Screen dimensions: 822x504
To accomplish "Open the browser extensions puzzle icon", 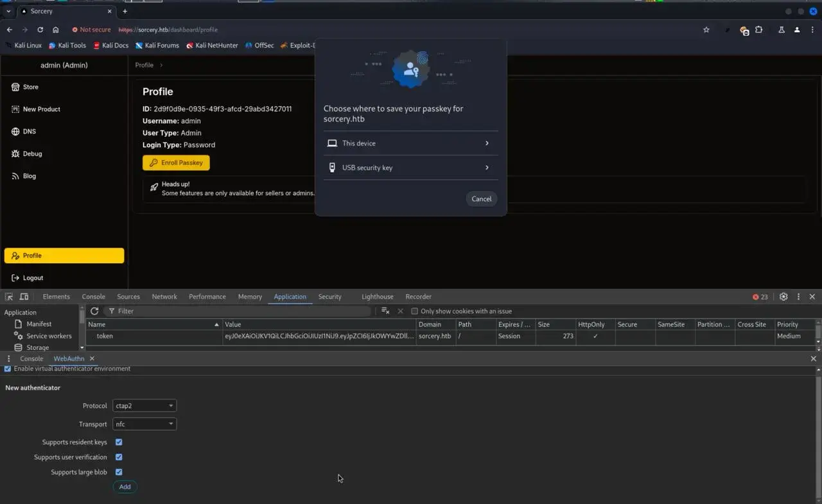I will [x=759, y=30].
